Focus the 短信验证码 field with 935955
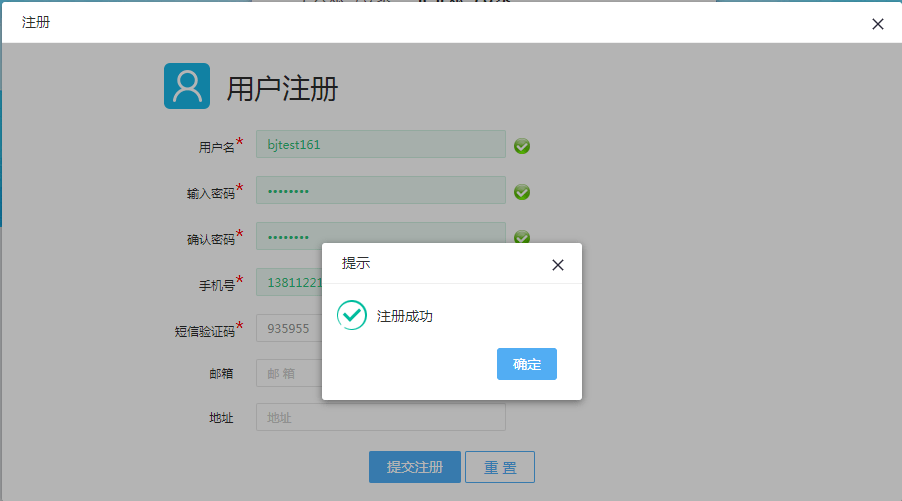Image resolution: width=902 pixels, height=501 pixels. (289, 328)
